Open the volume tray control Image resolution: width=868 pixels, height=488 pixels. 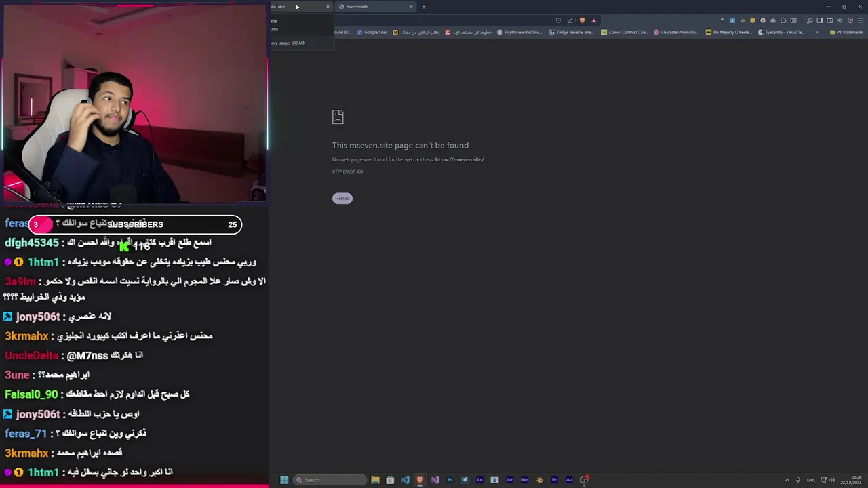point(832,480)
